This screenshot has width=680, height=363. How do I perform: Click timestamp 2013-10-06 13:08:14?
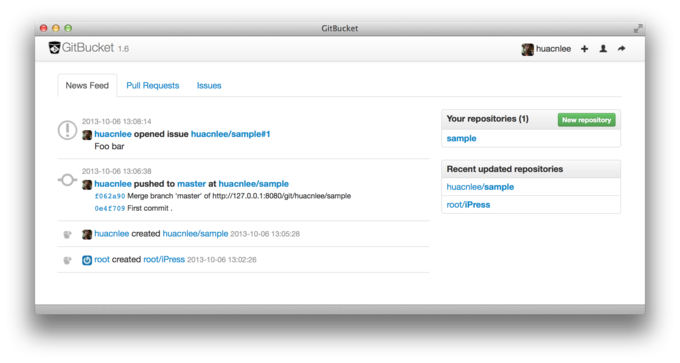tap(117, 121)
